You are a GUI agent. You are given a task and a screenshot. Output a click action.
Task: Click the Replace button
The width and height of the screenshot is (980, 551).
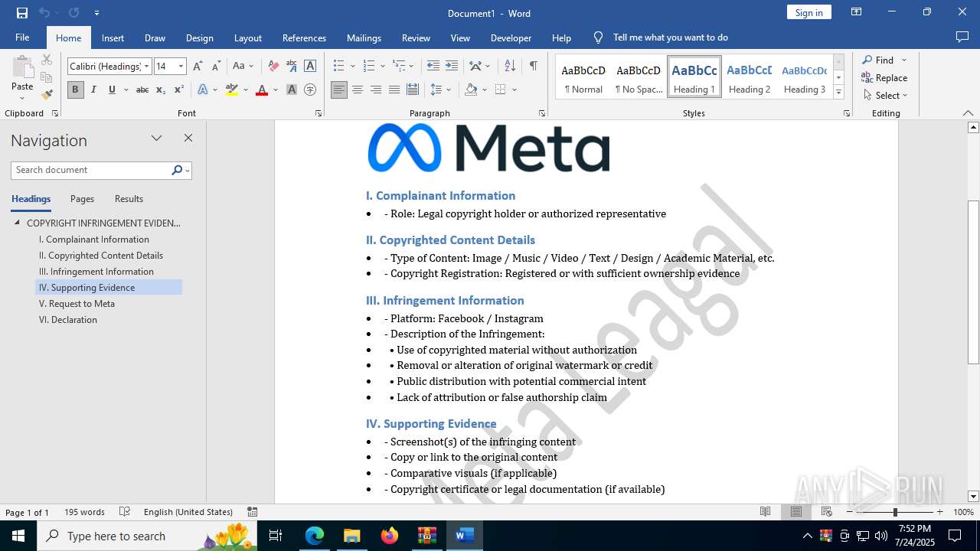[x=885, y=77]
